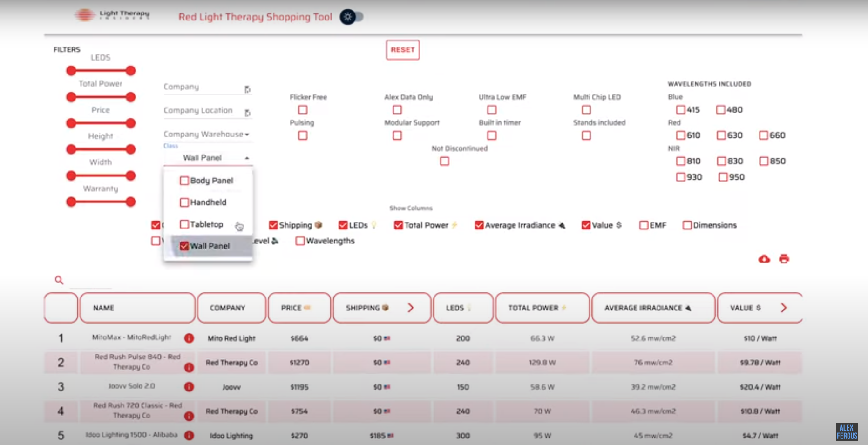Check the 630 red wavelength

(x=721, y=135)
